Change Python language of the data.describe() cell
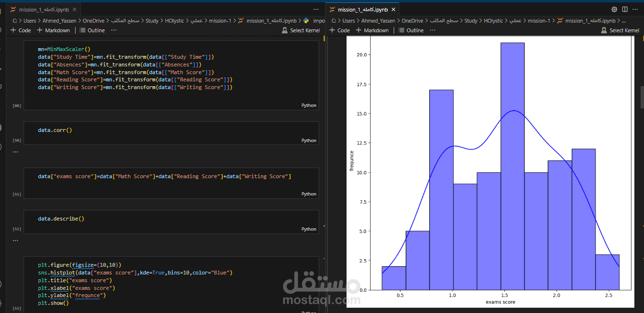This screenshot has height=313, width=644. click(309, 229)
